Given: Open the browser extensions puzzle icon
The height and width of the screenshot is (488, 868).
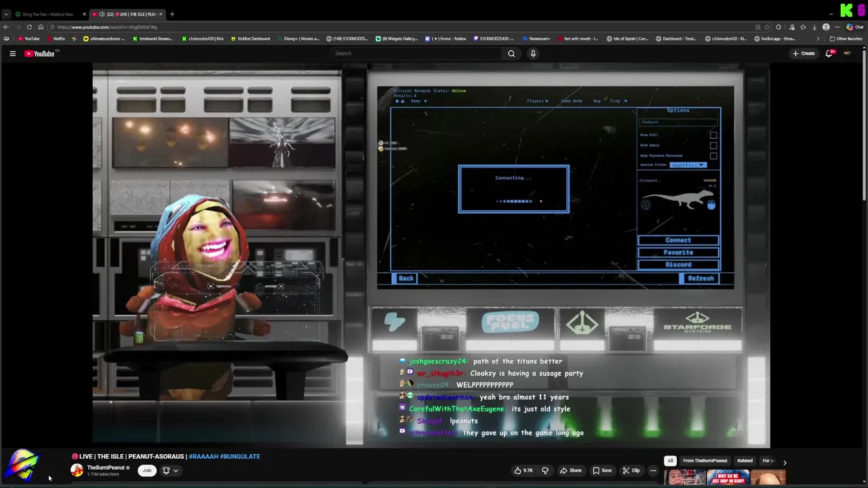Looking at the screenshot, I should 778,27.
